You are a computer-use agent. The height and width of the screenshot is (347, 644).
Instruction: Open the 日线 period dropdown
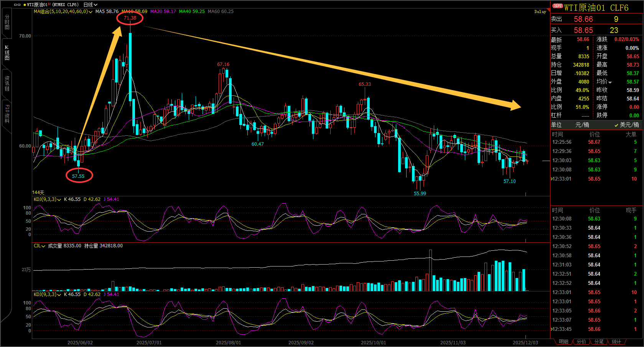pos(91,5)
